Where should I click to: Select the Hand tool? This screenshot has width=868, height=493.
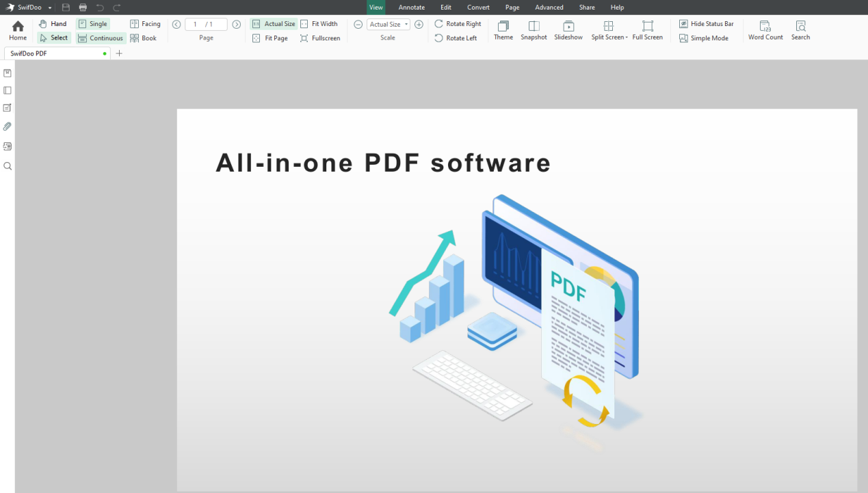pos(53,24)
